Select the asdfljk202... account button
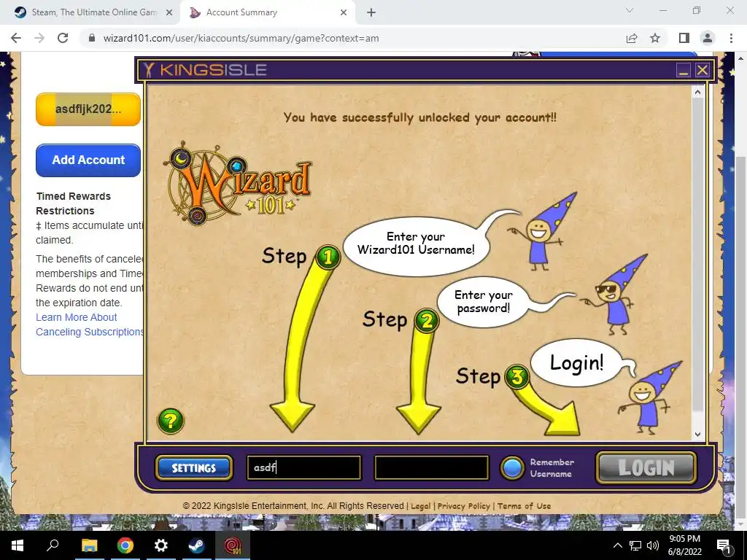This screenshot has height=560, width=747. (x=88, y=109)
